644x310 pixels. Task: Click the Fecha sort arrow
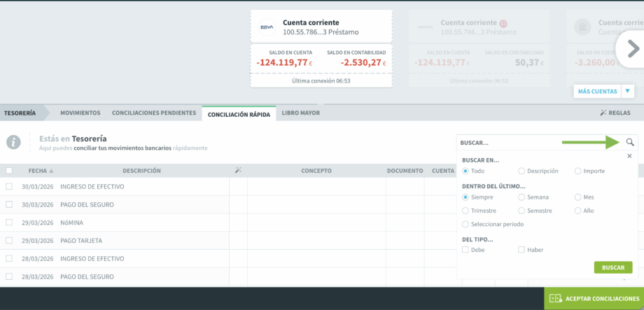(x=51, y=171)
